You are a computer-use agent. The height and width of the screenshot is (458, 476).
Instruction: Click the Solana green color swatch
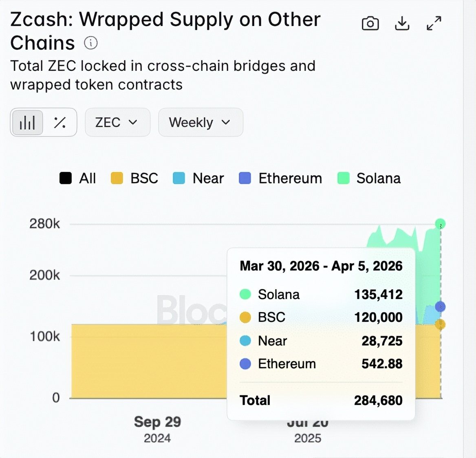click(x=344, y=178)
